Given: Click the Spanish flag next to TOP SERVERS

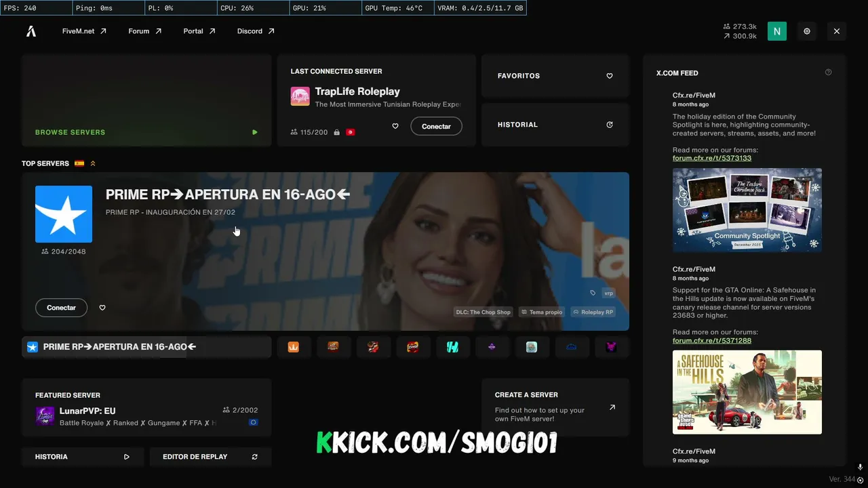Looking at the screenshot, I should tap(79, 163).
